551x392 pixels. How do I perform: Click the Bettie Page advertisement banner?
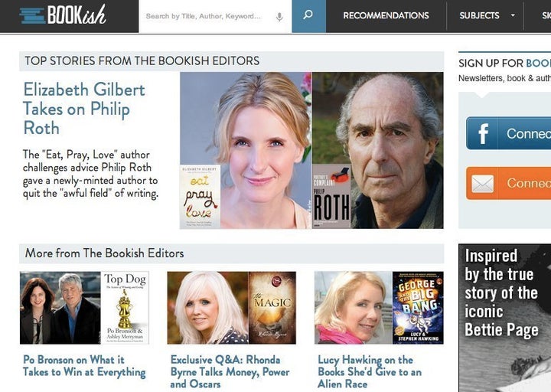click(x=504, y=318)
